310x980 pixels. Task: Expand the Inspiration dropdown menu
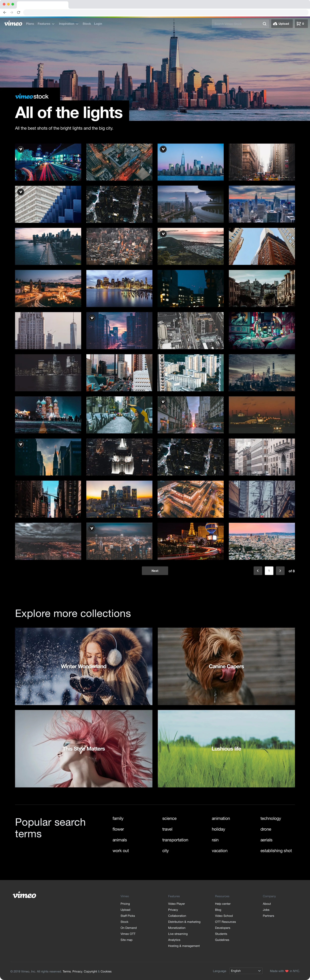[x=69, y=24]
